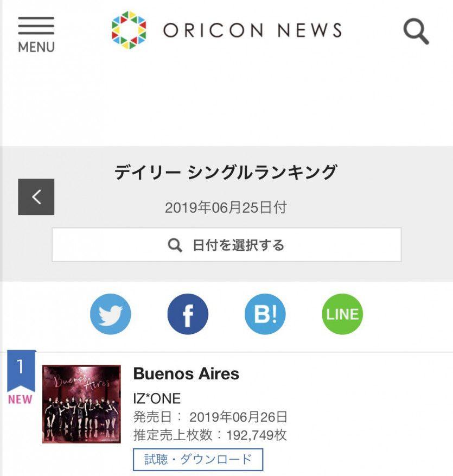The width and height of the screenshot is (453, 476).
Task: Click the 2019年06月25日付 date text
Action: pos(226,208)
